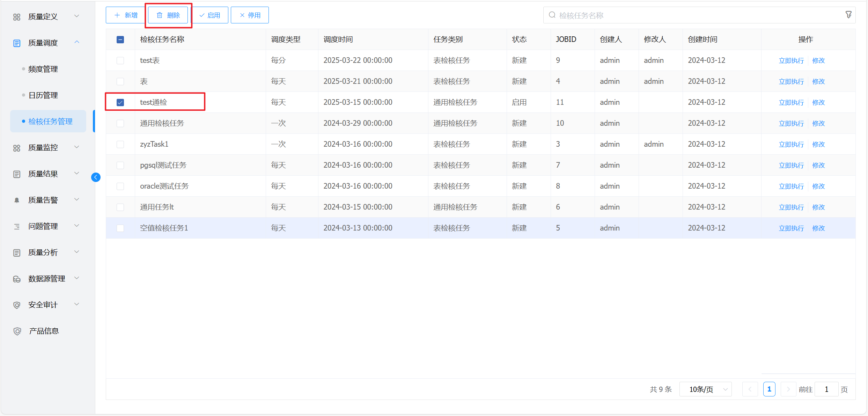868x416 pixels.
Task: Open the 10条/页 page size dropdown
Action: tap(705, 389)
